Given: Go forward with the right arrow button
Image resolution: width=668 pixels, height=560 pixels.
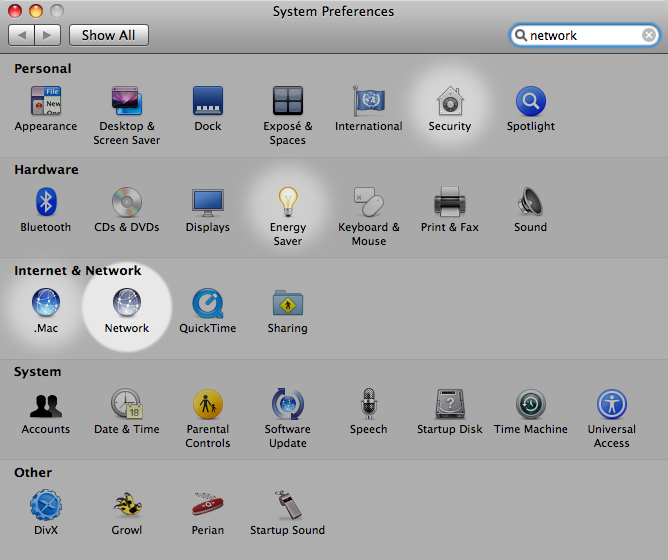Looking at the screenshot, I should pos(47,35).
